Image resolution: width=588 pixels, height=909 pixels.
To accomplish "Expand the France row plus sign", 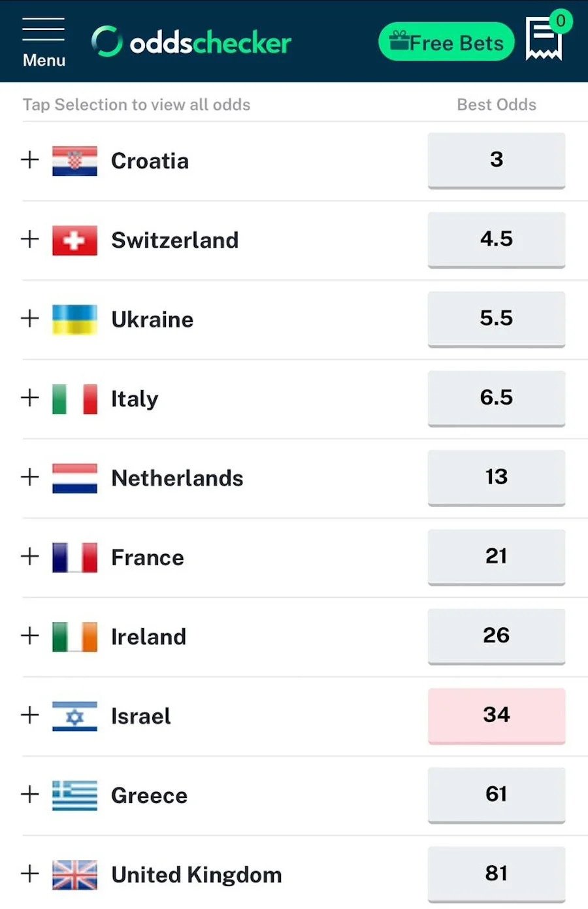I will (30, 557).
